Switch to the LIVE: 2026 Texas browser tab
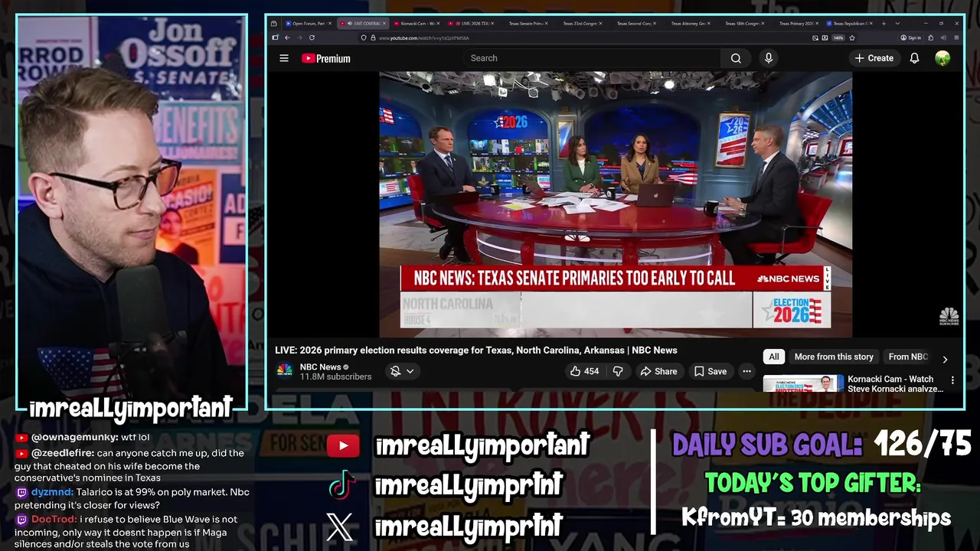980x551 pixels. click(472, 24)
